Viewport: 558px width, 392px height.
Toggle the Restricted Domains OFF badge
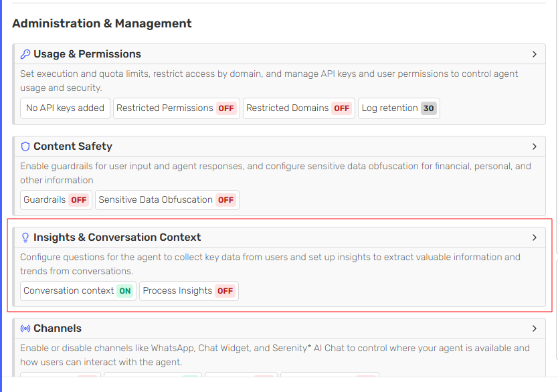tap(342, 108)
